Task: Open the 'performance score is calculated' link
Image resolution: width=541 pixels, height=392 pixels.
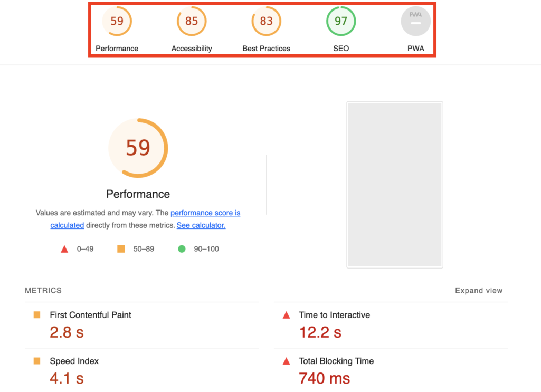Action: [x=205, y=213]
